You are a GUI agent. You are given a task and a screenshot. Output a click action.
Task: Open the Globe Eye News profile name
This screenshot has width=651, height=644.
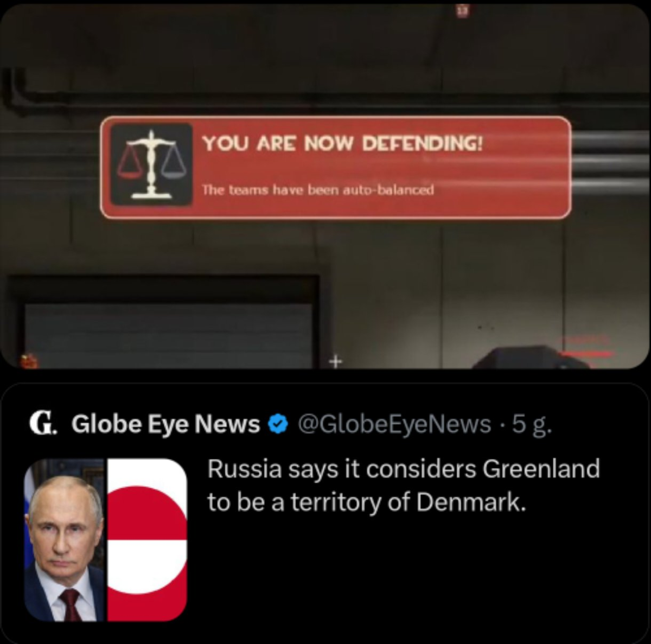click(x=165, y=424)
